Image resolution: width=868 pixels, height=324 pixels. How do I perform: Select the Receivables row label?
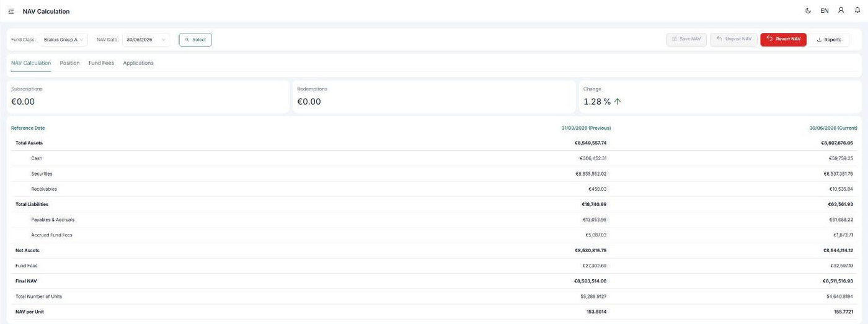click(43, 189)
